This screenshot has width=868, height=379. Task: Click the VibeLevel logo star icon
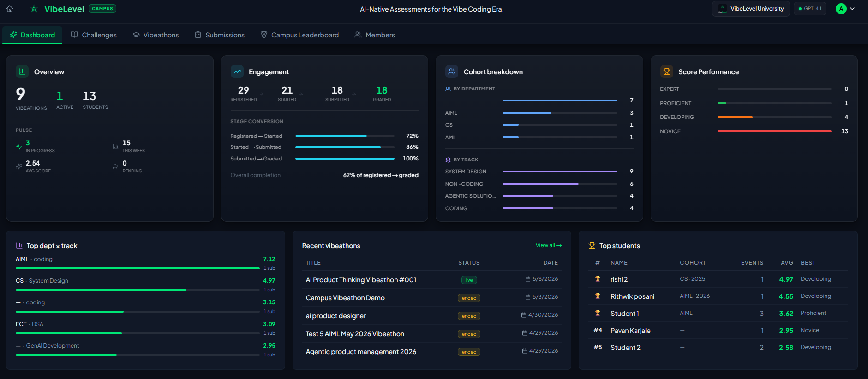(34, 9)
